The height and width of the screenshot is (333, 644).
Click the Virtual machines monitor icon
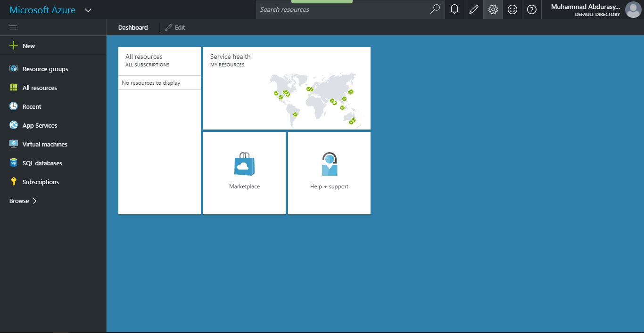point(14,144)
